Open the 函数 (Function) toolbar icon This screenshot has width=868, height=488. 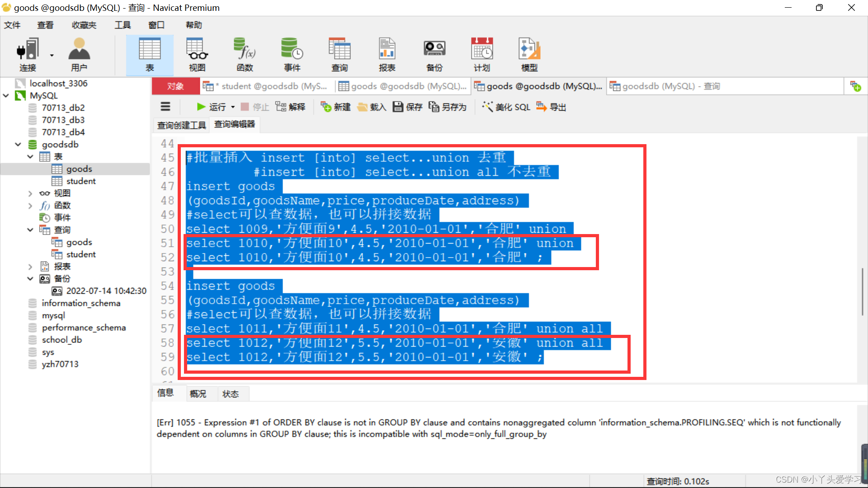point(245,55)
